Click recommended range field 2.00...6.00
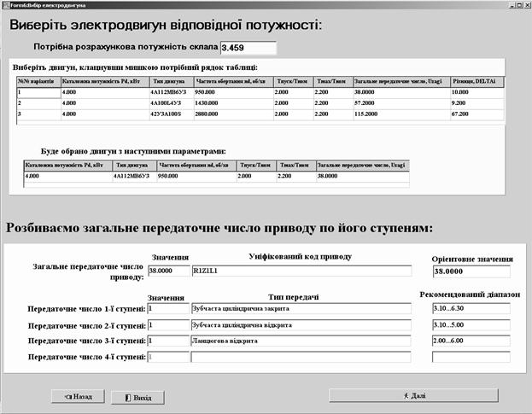Image resolution: width=532 pixels, height=414 pixels. (x=471, y=341)
